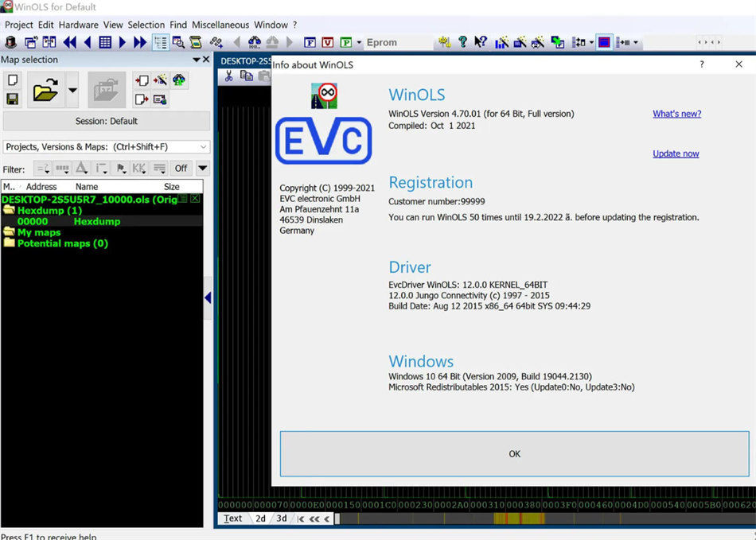This screenshot has width=756, height=540.
Task: Switch to the 2d tab
Action: [260, 518]
